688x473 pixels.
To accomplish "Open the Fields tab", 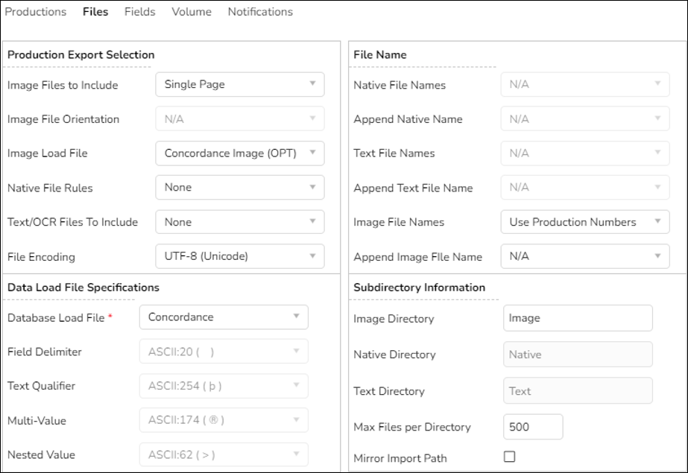I will click(140, 12).
